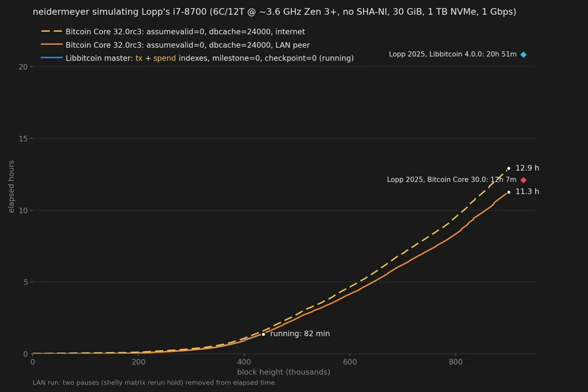This screenshot has height=392, width=588.
Task: Click the "running: 82 min" annotation
Action: coord(300,333)
